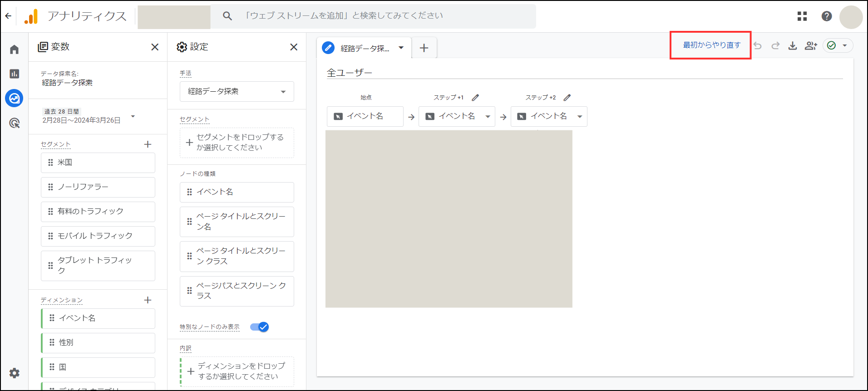This screenshot has height=391, width=868.
Task: Add a segment with セグメント plus icon
Action: (x=148, y=144)
